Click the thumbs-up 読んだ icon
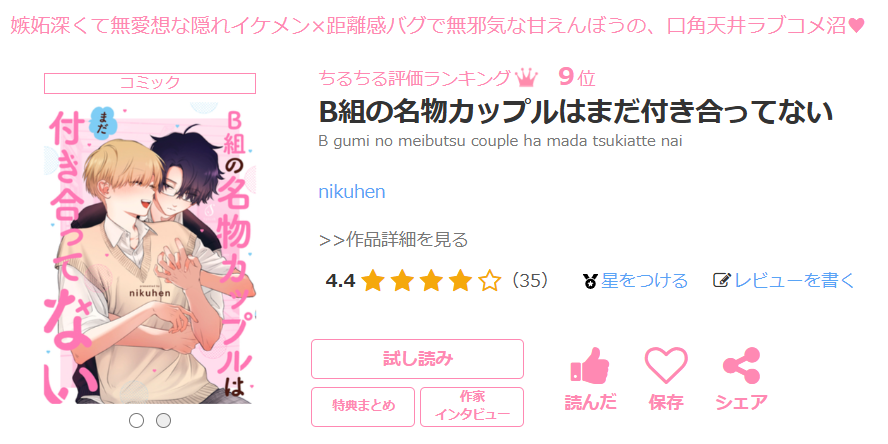This screenshot has width=888, height=444. tap(590, 366)
